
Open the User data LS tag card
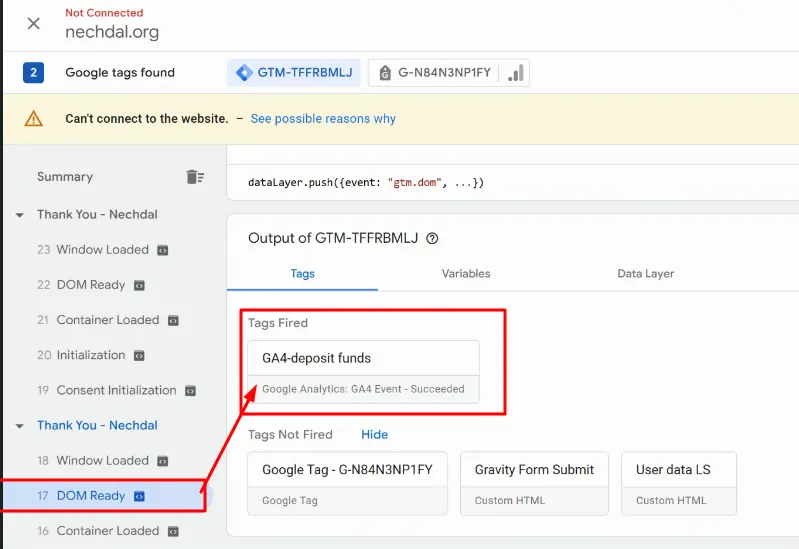tap(679, 483)
